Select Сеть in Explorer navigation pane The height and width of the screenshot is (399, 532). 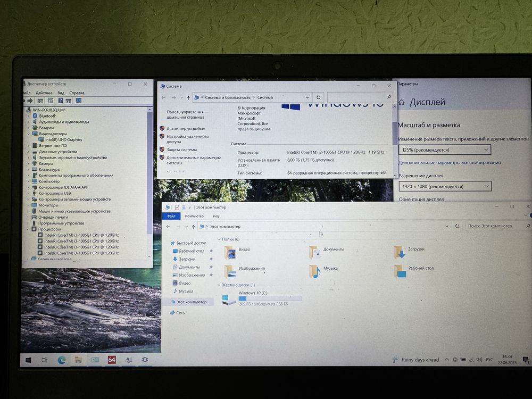coord(178,313)
